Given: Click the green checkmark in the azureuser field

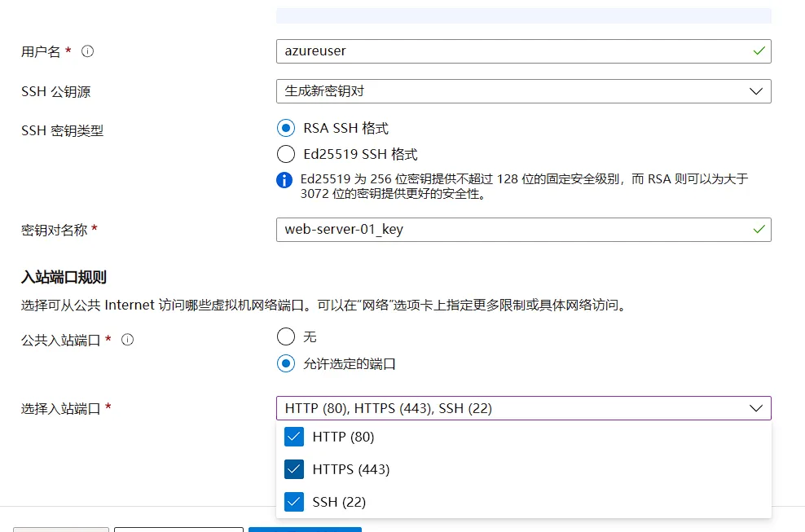Looking at the screenshot, I should pyautogui.click(x=759, y=51).
